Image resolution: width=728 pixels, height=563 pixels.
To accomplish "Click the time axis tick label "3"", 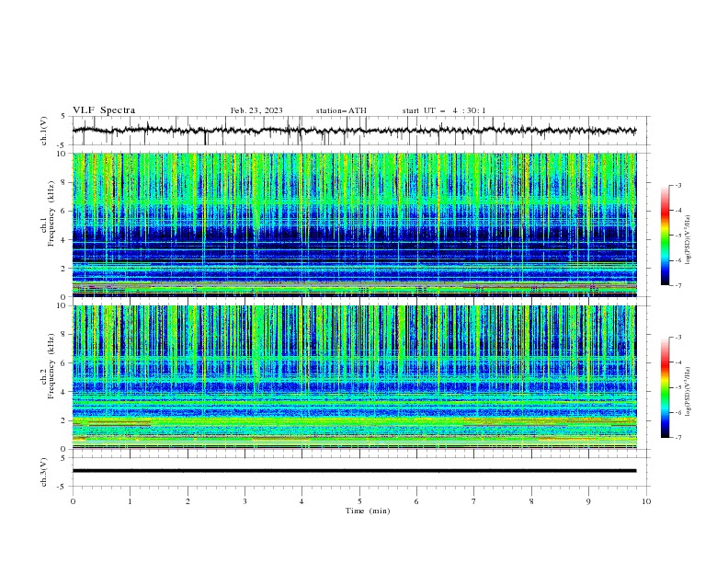I will click(x=245, y=501).
